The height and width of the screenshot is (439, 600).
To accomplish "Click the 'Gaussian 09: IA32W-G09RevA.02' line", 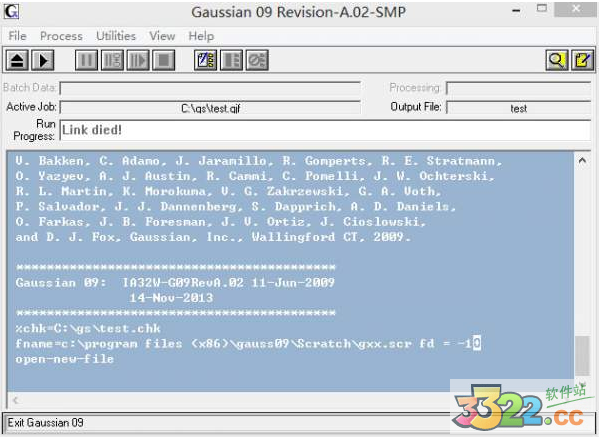I will pos(175,282).
